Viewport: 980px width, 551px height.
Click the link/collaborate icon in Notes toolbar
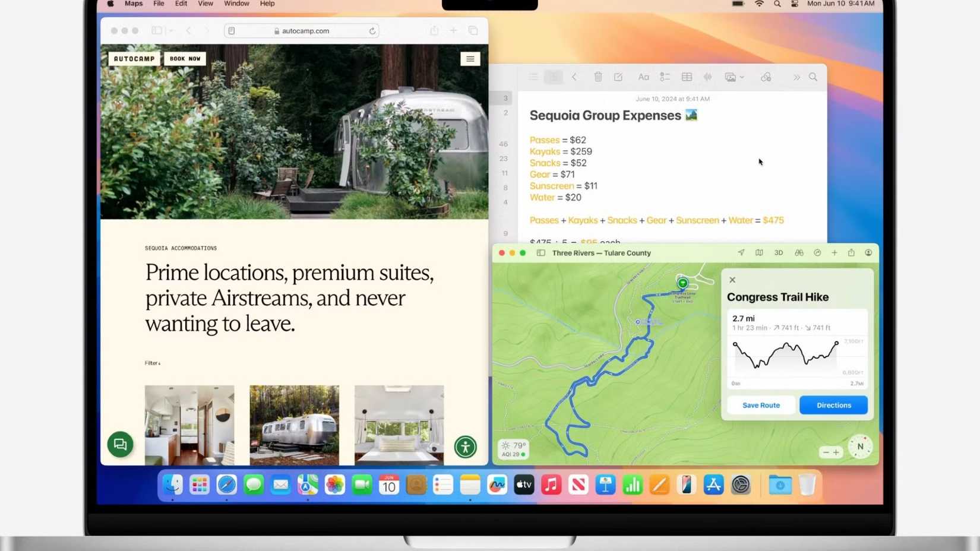click(x=766, y=77)
